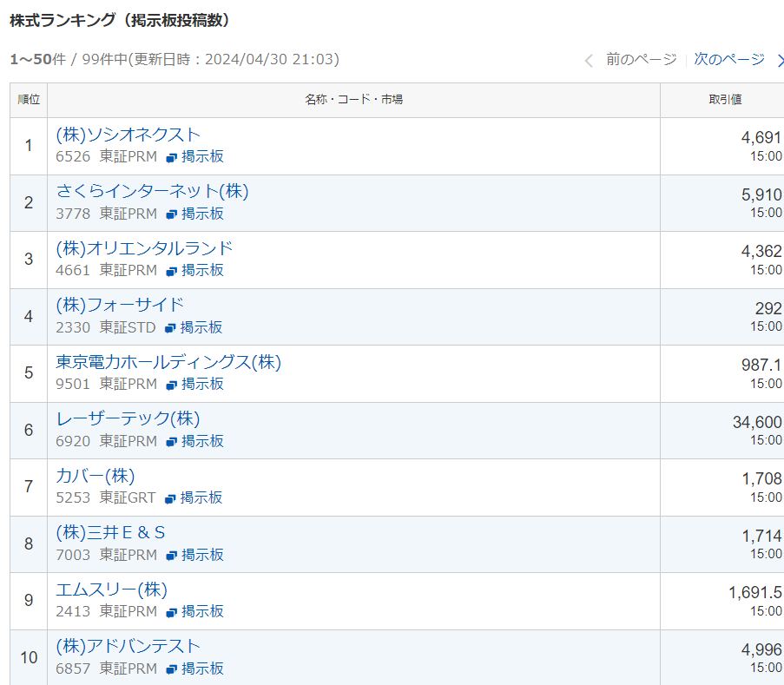Click the price 34,600 of レーザーテック
The height and width of the screenshot is (685, 784).
click(x=757, y=423)
